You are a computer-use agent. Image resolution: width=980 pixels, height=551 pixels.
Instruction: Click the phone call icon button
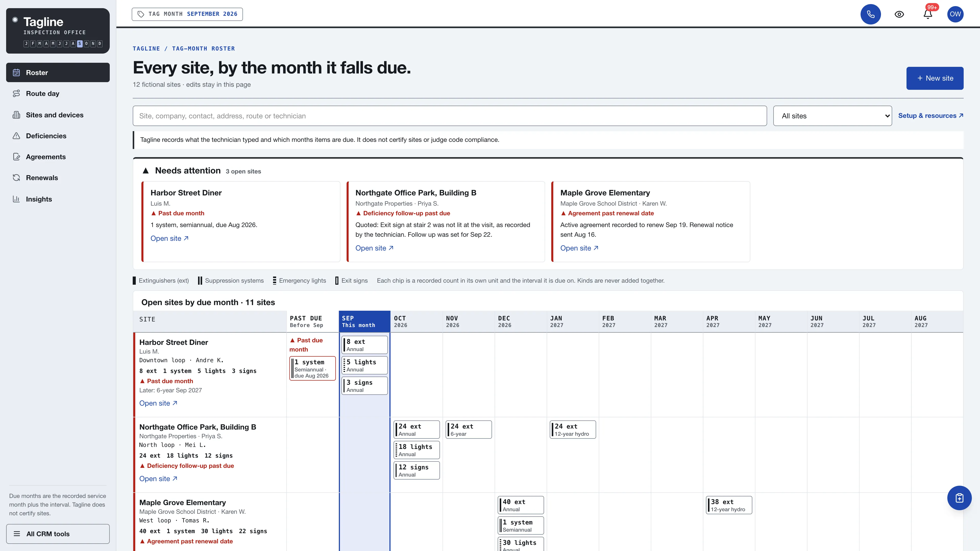tap(871, 14)
